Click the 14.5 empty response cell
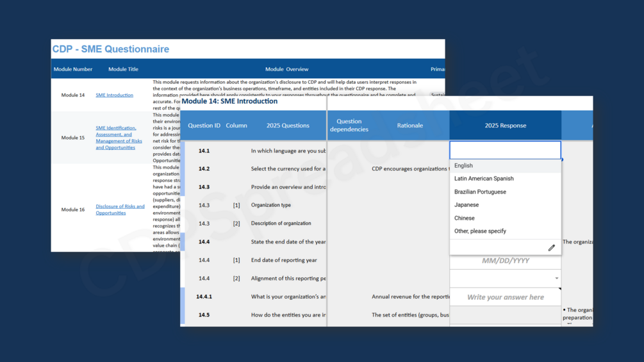The image size is (644, 362). [x=505, y=315]
